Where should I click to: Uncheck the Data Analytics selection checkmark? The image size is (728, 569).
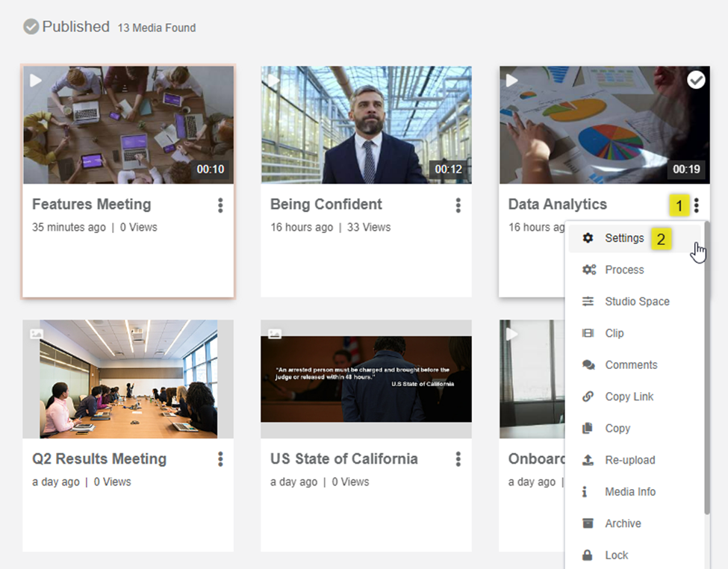pyautogui.click(x=696, y=80)
